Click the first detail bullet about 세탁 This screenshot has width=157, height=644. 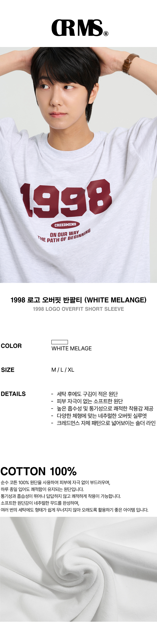87,394
